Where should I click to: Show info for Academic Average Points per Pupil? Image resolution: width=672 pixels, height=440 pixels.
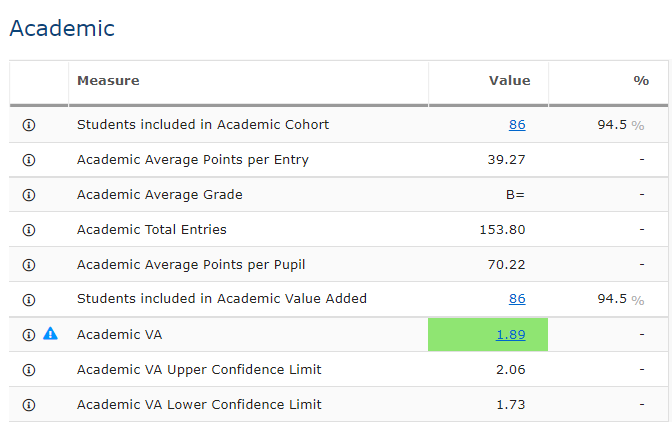pos(28,265)
